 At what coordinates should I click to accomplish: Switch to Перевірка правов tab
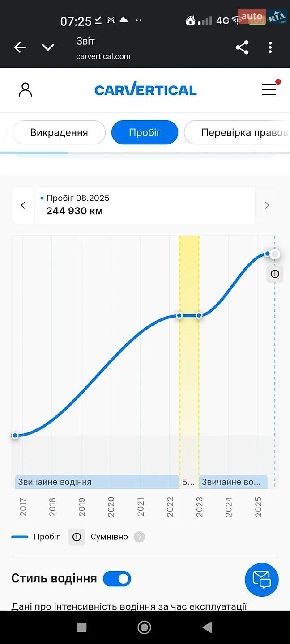[x=237, y=132]
